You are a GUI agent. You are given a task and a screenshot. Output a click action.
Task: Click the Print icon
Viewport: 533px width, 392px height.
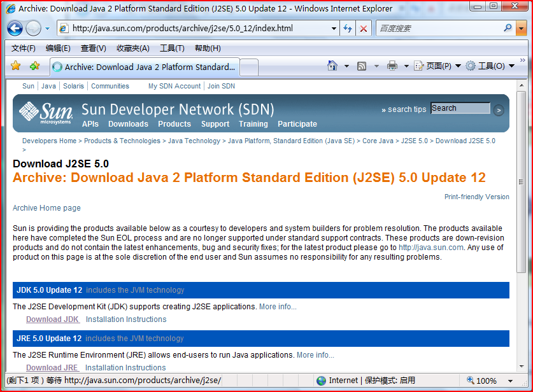click(x=392, y=66)
